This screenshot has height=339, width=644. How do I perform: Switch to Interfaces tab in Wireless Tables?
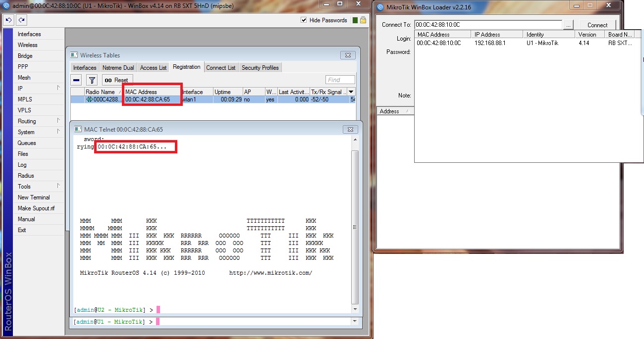[x=85, y=68]
